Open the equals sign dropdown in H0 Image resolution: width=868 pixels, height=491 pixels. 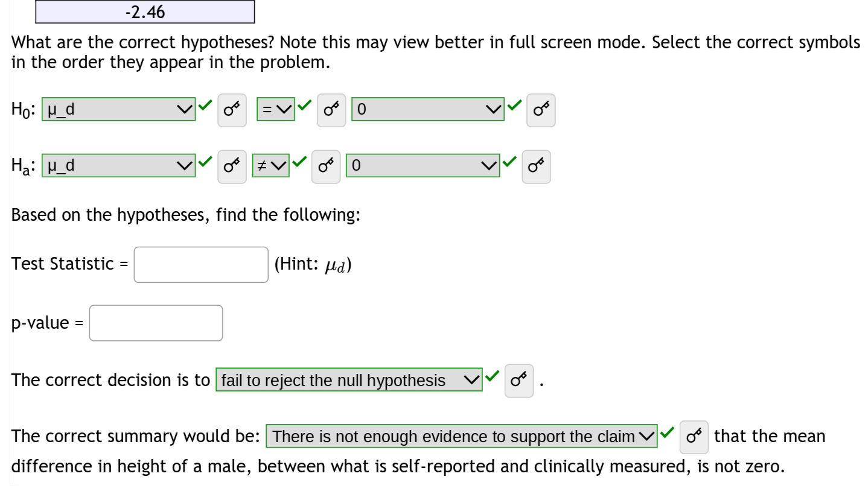[x=276, y=109]
